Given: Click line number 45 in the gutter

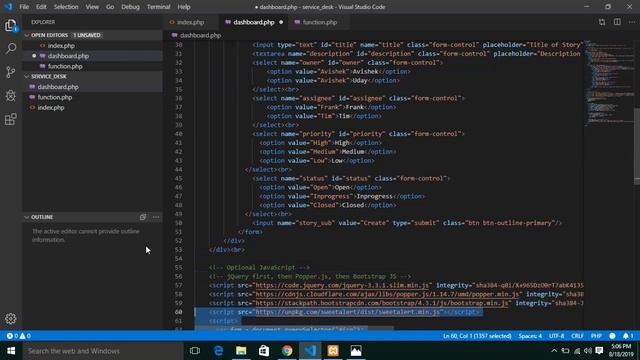Looking at the screenshot, I should click(x=178, y=178).
